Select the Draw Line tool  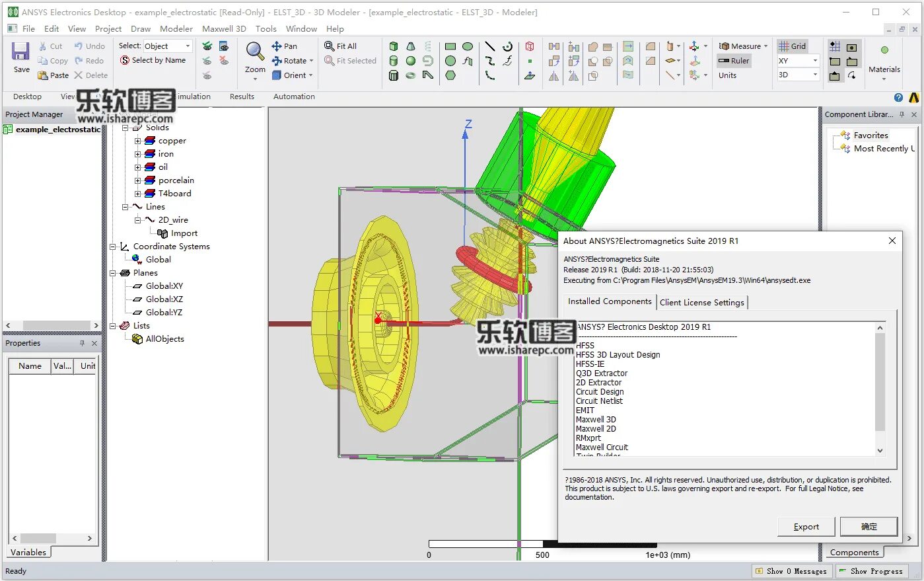(490, 46)
